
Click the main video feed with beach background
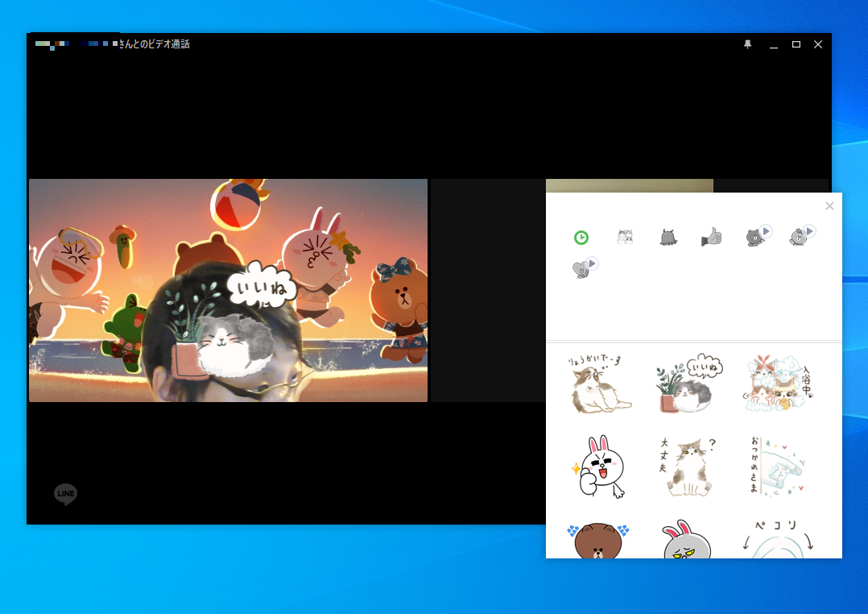[228, 290]
